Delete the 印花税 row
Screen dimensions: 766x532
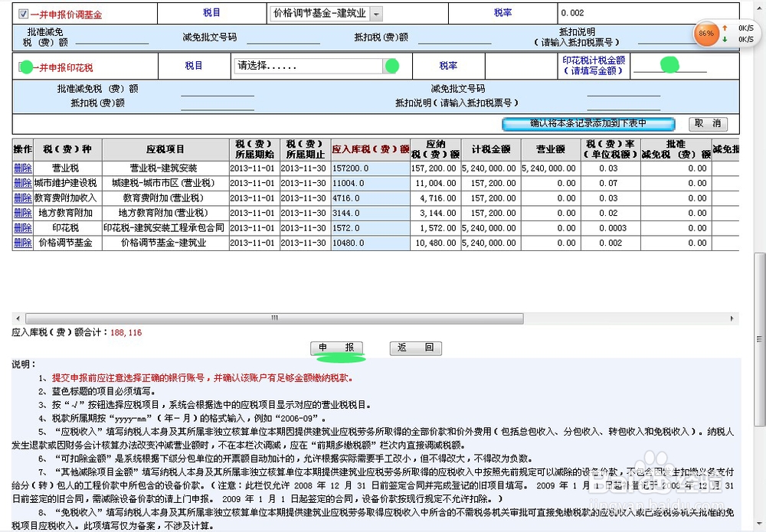click(22, 228)
